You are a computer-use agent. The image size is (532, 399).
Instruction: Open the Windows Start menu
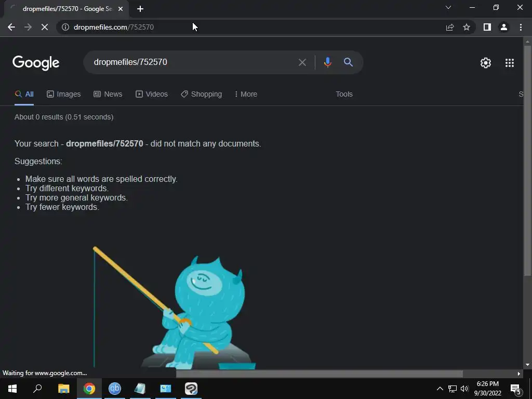click(12, 389)
